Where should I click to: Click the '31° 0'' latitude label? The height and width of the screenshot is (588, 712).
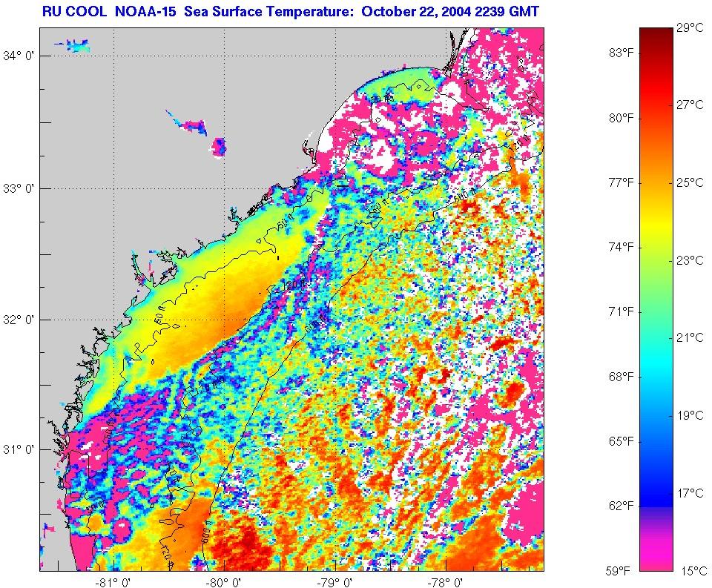coord(19,449)
